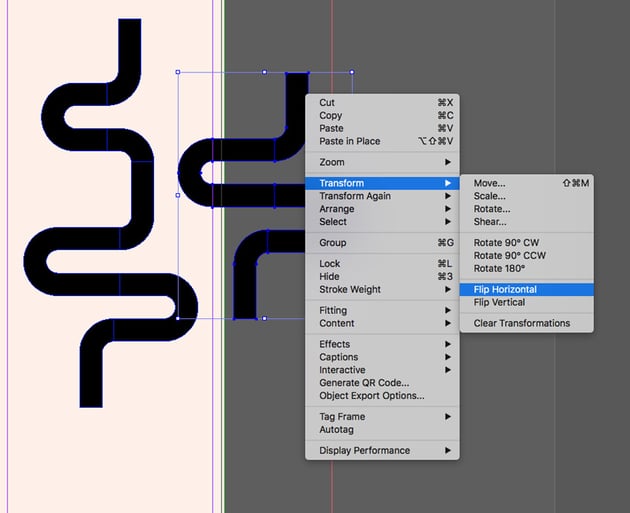This screenshot has height=513, width=630.
Task: Select Flip Vertical in the submenu
Action: 499,302
